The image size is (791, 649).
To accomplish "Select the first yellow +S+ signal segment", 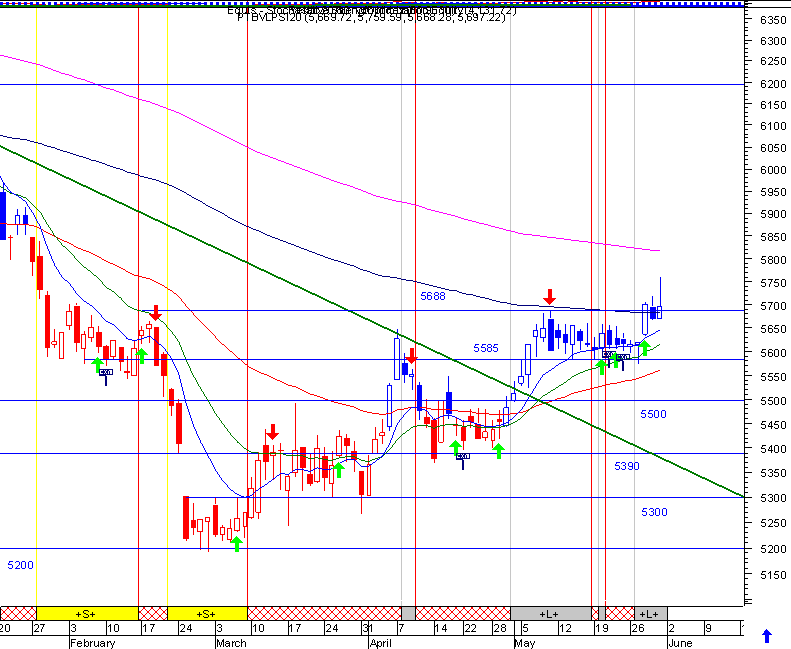I will [x=87, y=614].
